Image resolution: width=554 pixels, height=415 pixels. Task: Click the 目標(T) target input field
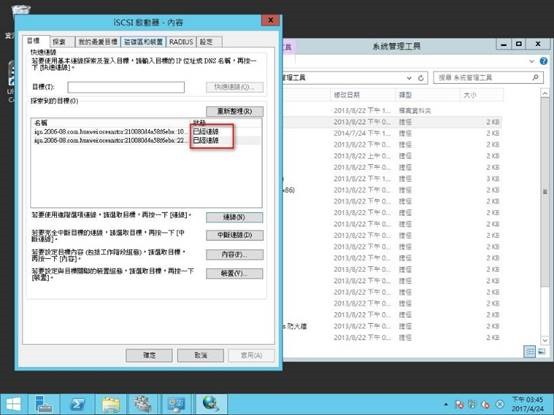pos(126,87)
